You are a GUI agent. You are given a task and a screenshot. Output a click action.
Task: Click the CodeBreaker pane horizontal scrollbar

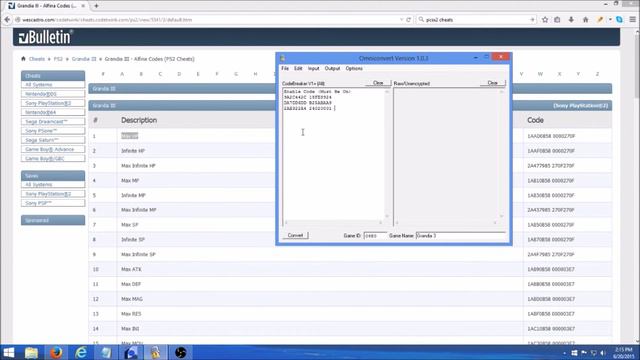pos(333,222)
